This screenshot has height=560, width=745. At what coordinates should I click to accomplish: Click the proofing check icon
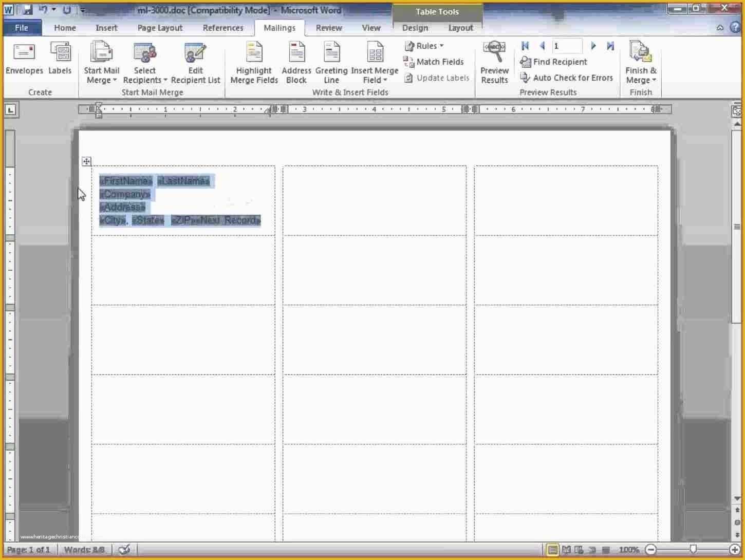(x=124, y=550)
